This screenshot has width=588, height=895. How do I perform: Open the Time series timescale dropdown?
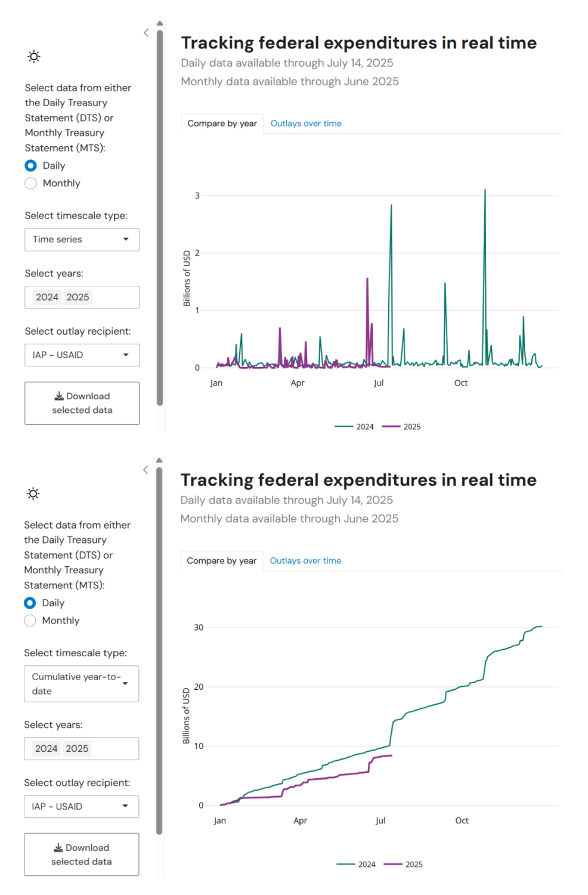tap(82, 240)
